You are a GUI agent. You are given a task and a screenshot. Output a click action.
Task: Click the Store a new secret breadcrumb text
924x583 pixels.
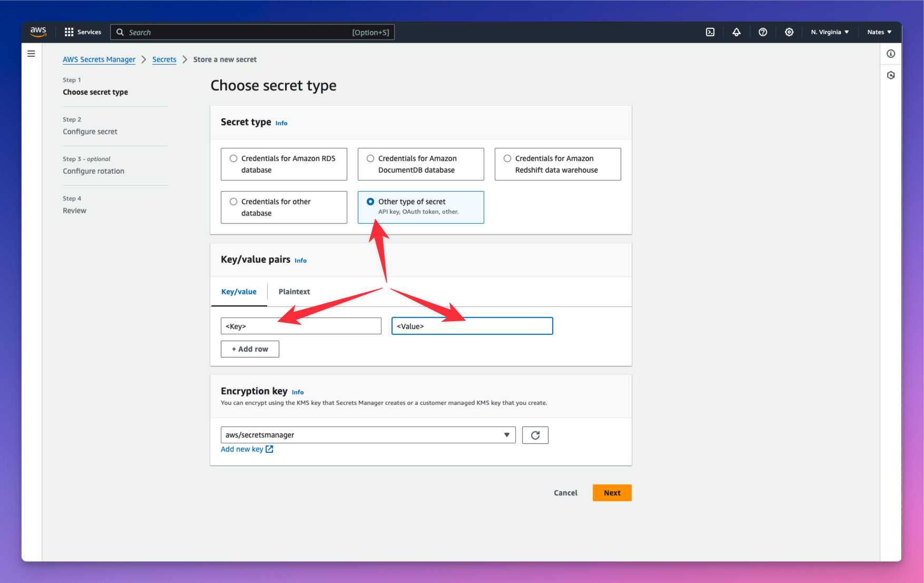click(225, 60)
